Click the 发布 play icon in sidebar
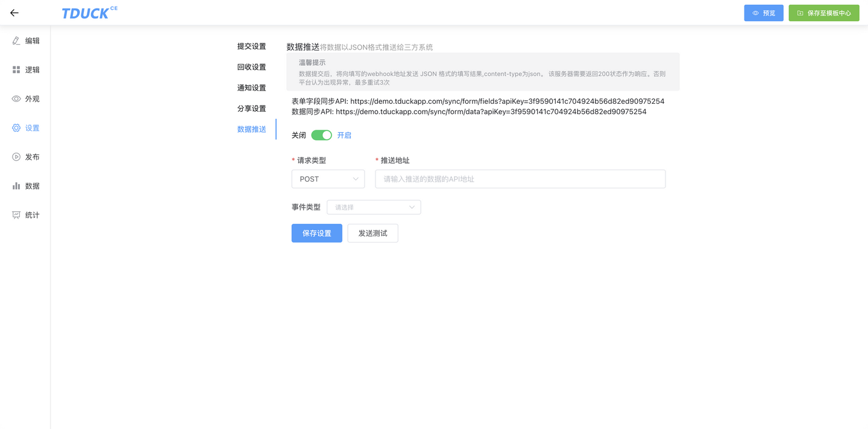The width and height of the screenshot is (868, 429). coord(16,157)
